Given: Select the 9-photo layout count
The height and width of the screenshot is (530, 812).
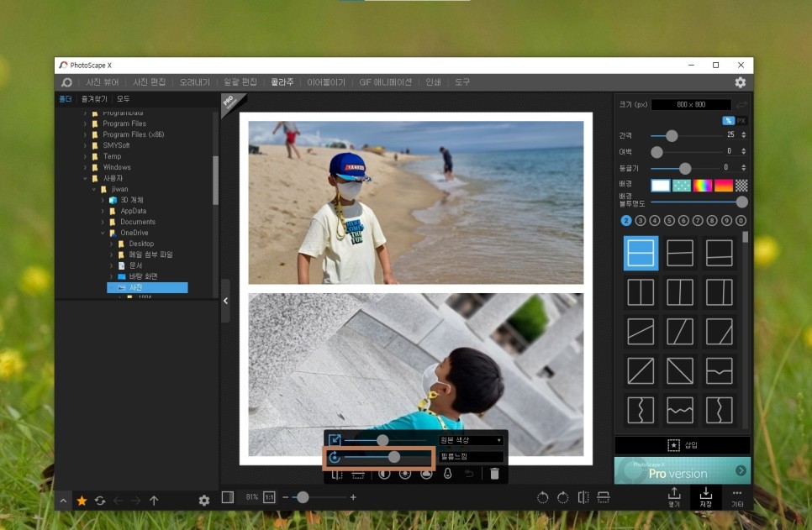Looking at the screenshot, I should (726, 221).
